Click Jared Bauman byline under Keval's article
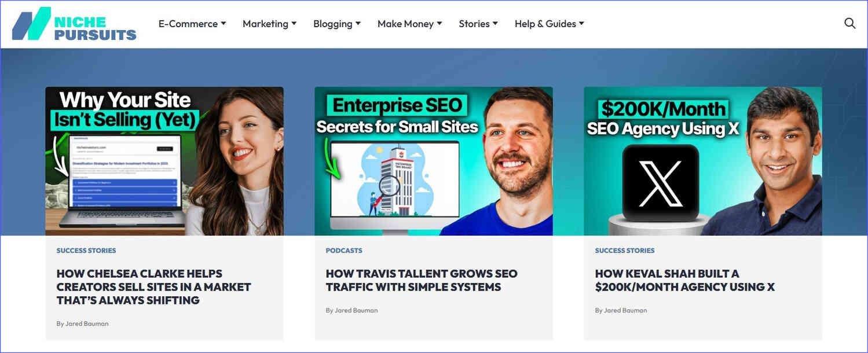Screen dimensions: 868x353 (621, 310)
